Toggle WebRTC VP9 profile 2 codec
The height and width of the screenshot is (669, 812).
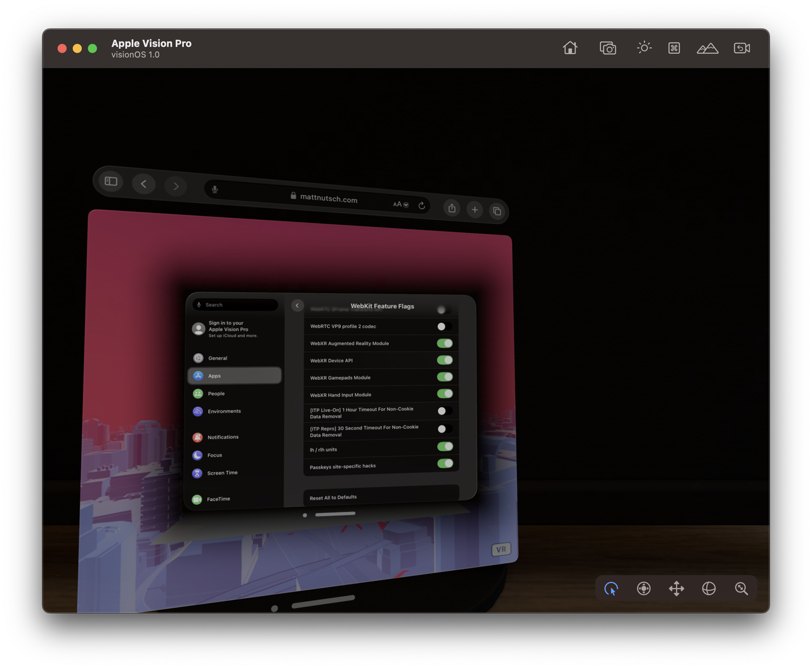444,327
